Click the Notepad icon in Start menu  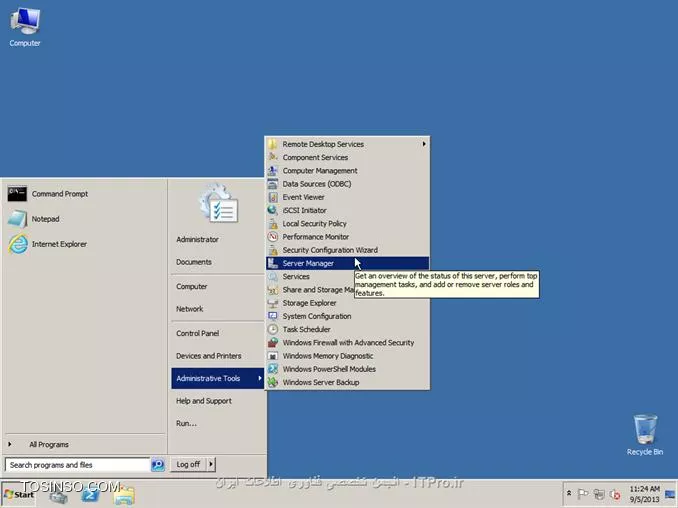click(17, 219)
